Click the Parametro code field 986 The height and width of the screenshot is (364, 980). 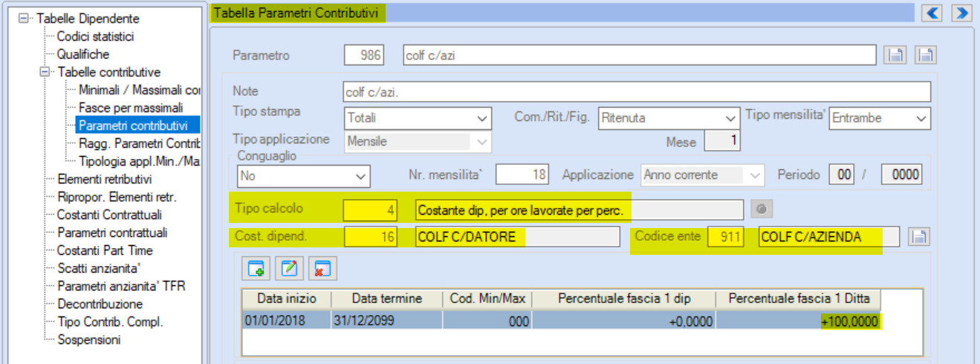click(363, 55)
